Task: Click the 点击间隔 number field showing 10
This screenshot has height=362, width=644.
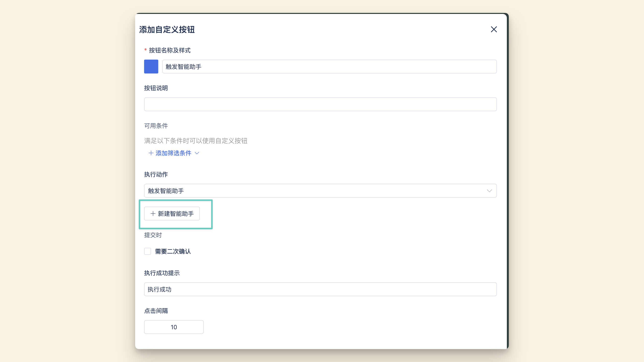Action: [173, 327]
